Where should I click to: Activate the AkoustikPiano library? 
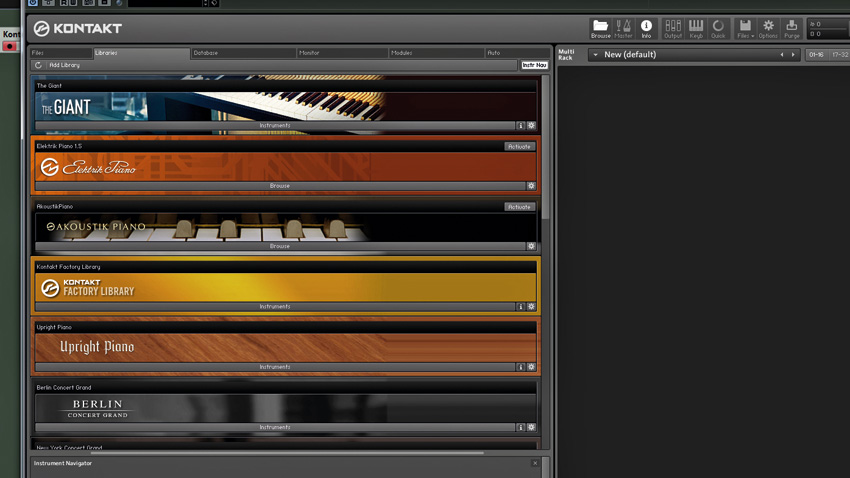(519, 206)
